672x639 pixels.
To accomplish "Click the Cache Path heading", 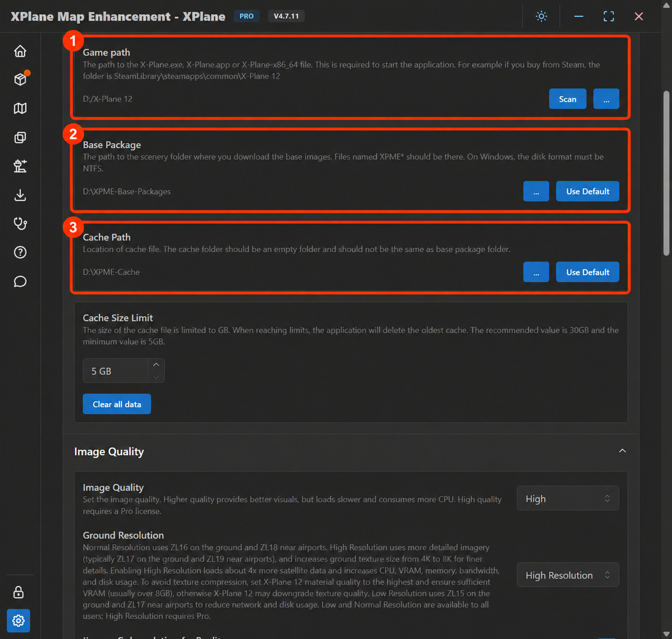I will 107,237.
